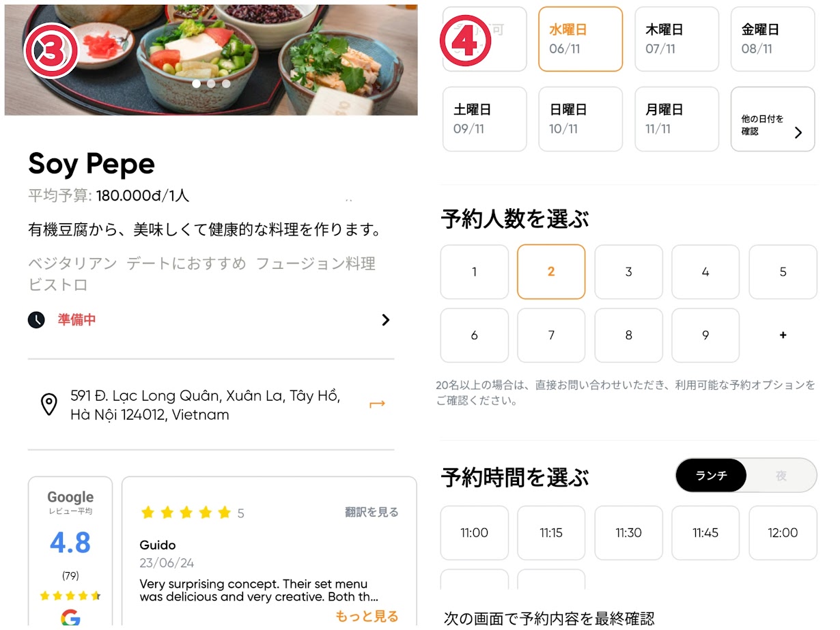
Task: Open 他の日付を確認 to see more dates
Action: (x=772, y=119)
